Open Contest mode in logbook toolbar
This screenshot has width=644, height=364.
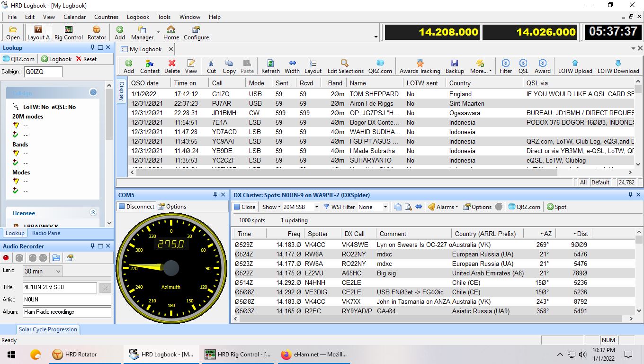point(150,66)
